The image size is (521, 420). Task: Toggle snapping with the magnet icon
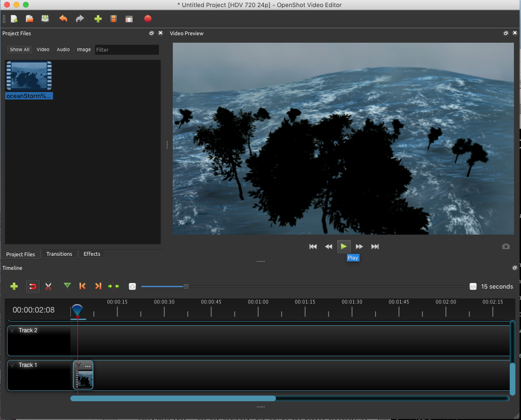pyautogui.click(x=33, y=286)
